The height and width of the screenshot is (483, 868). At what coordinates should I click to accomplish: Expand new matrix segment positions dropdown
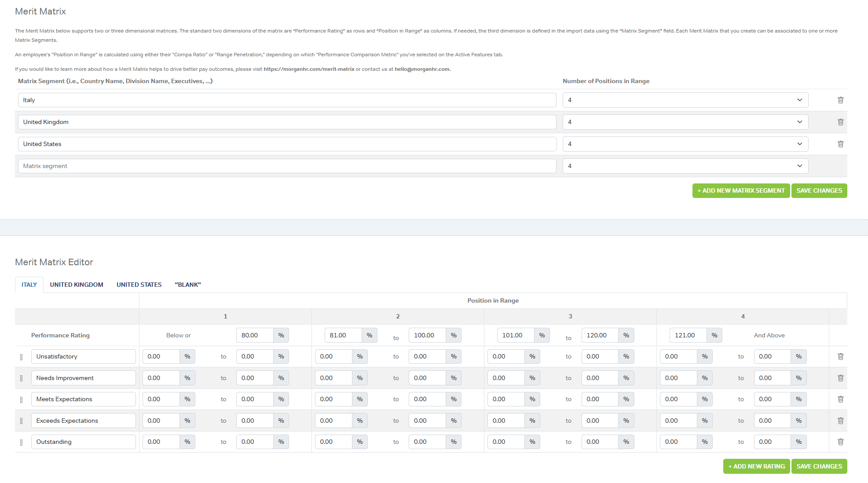(685, 166)
